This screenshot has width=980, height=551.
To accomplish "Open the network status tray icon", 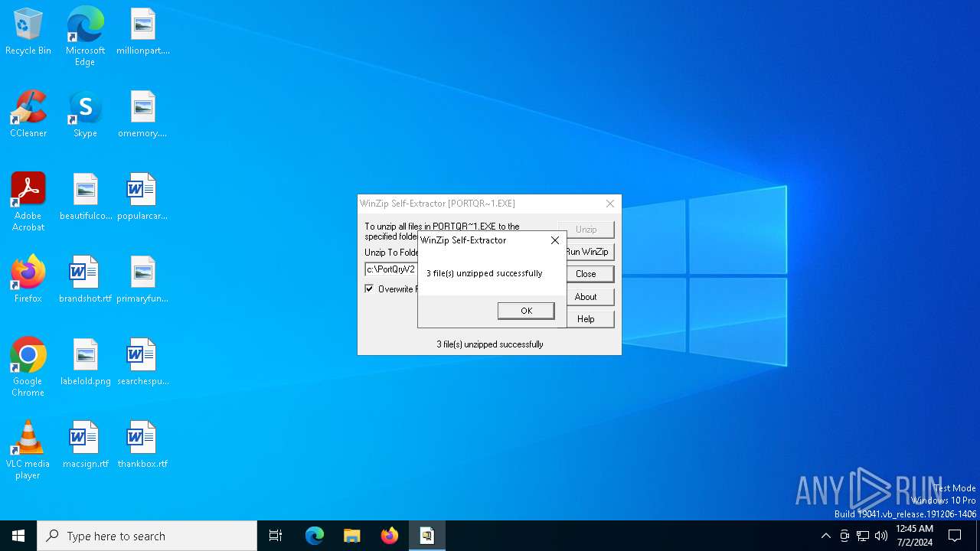I will coord(863,536).
